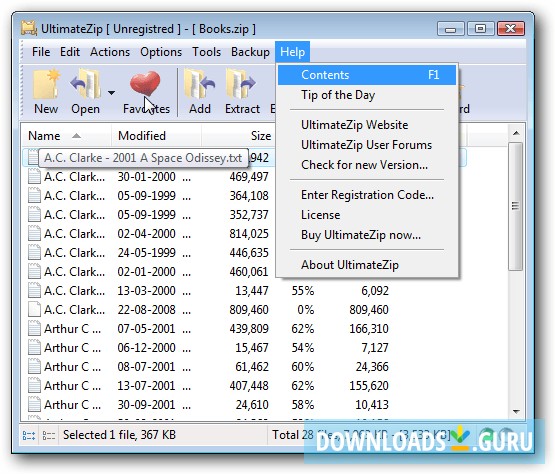Click the 55% ratio value
555x474 pixels.
[x=303, y=291]
